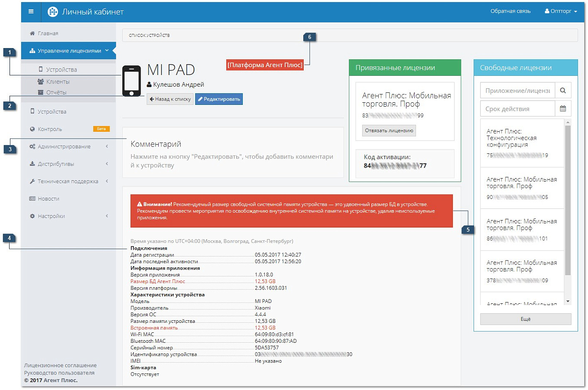Focus the Срок действия date field

tap(517, 109)
